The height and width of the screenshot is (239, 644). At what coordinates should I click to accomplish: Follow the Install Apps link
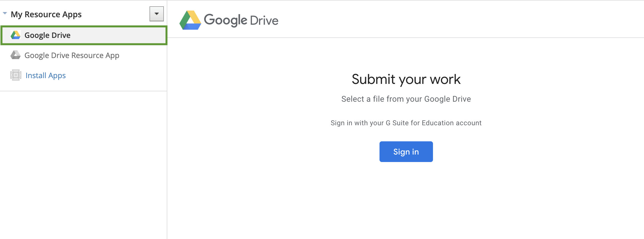[x=46, y=76]
